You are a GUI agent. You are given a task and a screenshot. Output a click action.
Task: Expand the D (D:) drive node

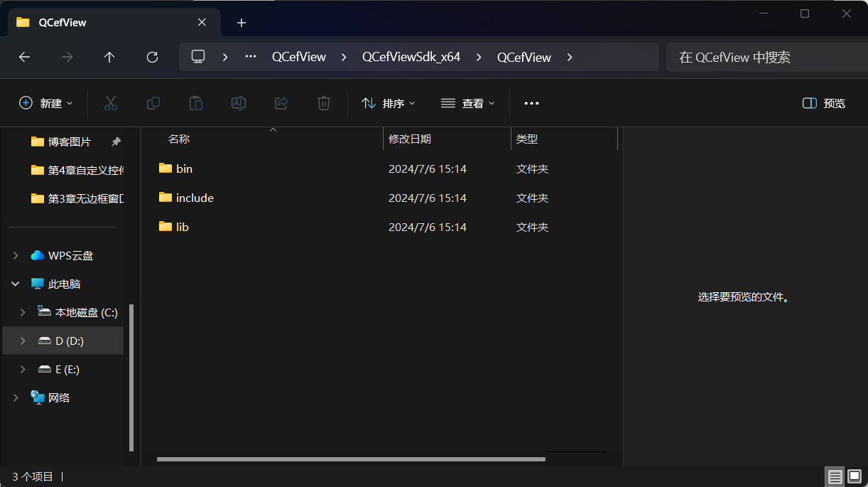23,341
